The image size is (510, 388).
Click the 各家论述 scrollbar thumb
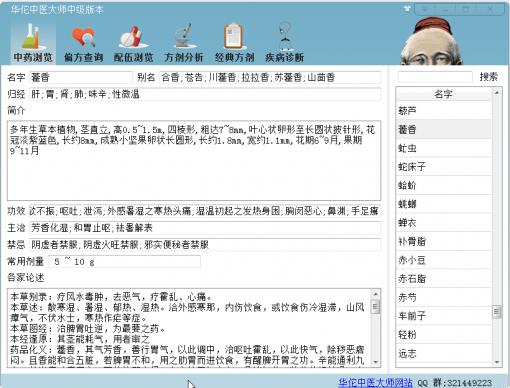[376, 307]
